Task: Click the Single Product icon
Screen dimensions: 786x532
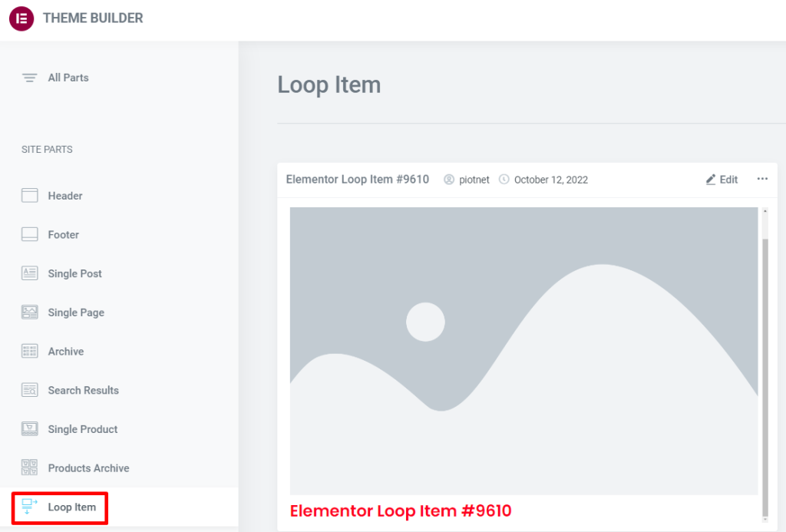Action: click(x=29, y=429)
